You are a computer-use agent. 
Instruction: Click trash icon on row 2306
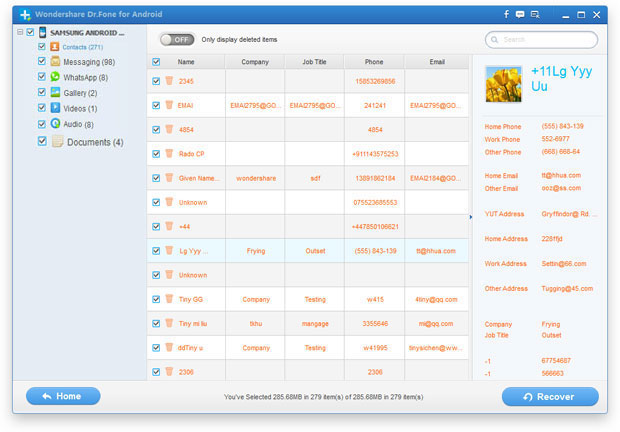(x=169, y=372)
